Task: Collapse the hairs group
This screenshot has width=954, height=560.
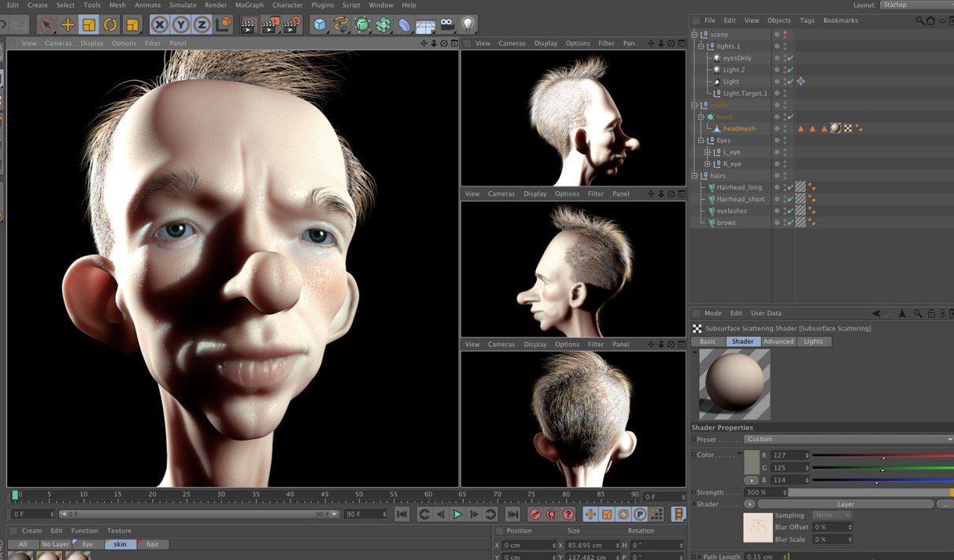Action: (695, 176)
